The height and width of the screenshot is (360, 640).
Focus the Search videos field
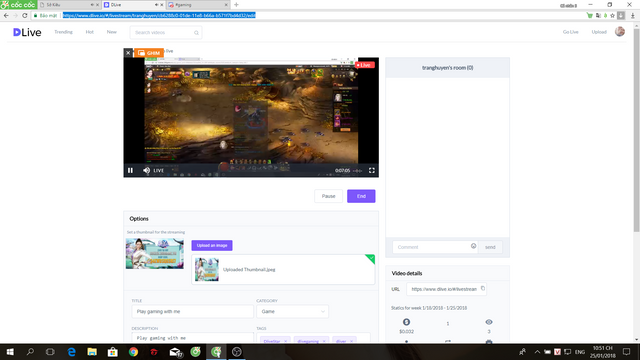[165, 33]
